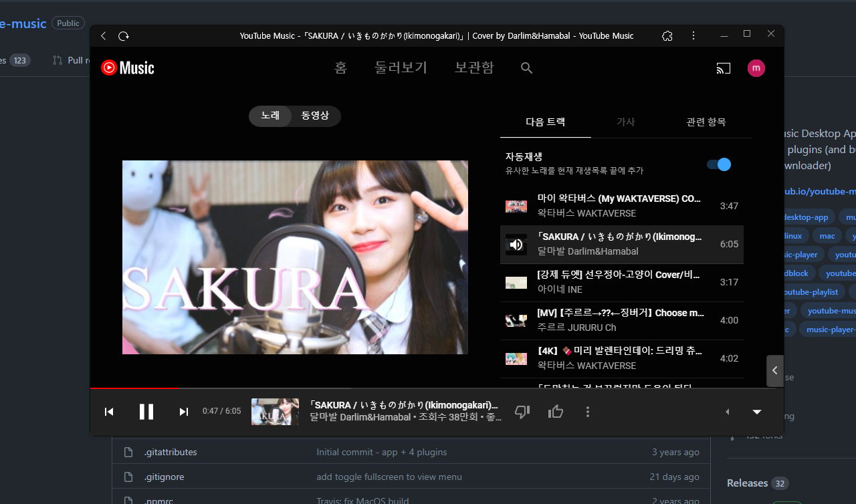Click the volume arrow in player bar
856x504 pixels.
pos(728,412)
